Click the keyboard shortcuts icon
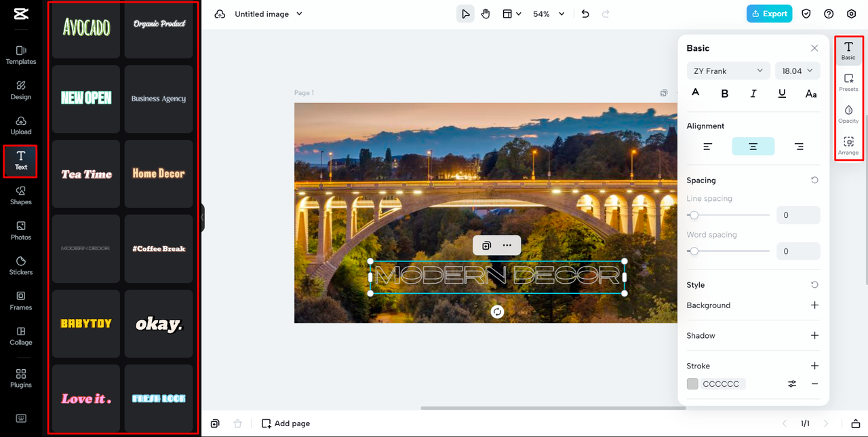The height and width of the screenshot is (437, 868). coord(21,418)
